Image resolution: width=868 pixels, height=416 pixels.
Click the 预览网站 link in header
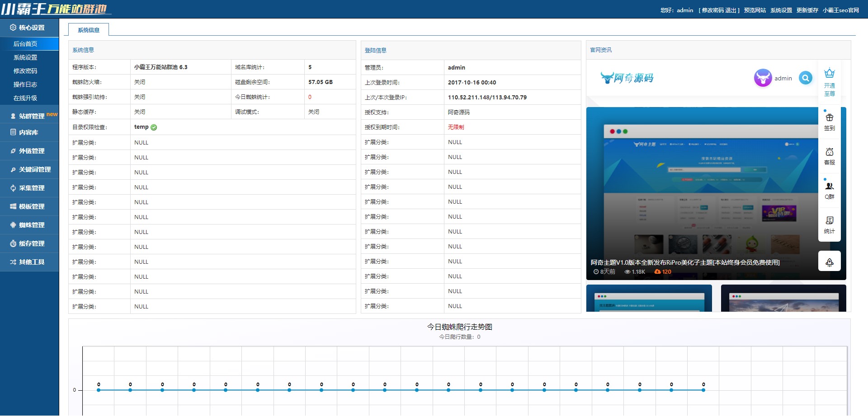coord(755,10)
